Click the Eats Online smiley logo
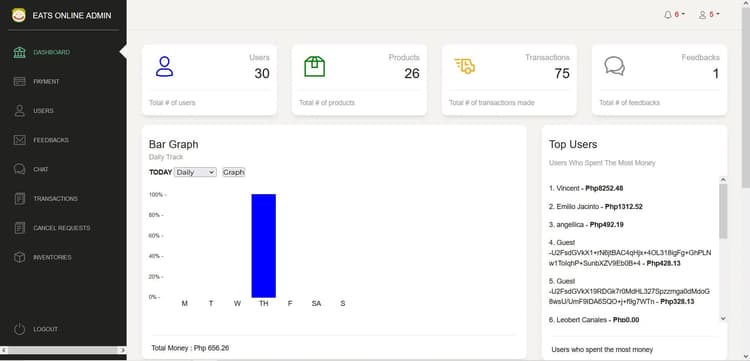This screenshot has width=750, height=361. click(19, 15)
